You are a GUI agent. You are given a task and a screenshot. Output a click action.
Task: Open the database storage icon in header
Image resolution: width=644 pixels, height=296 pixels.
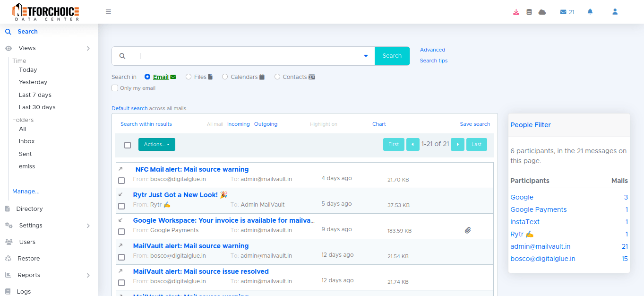coord(529,12)
